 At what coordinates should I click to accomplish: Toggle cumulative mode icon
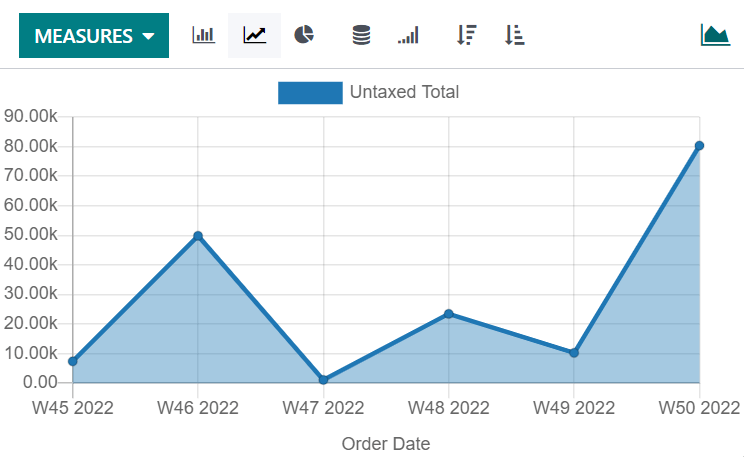click(x=408, y=36)
